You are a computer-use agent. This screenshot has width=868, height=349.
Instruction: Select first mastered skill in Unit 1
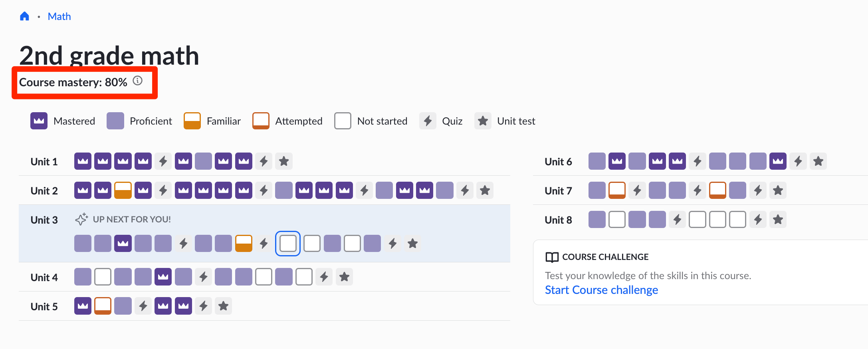pos(83,161)
